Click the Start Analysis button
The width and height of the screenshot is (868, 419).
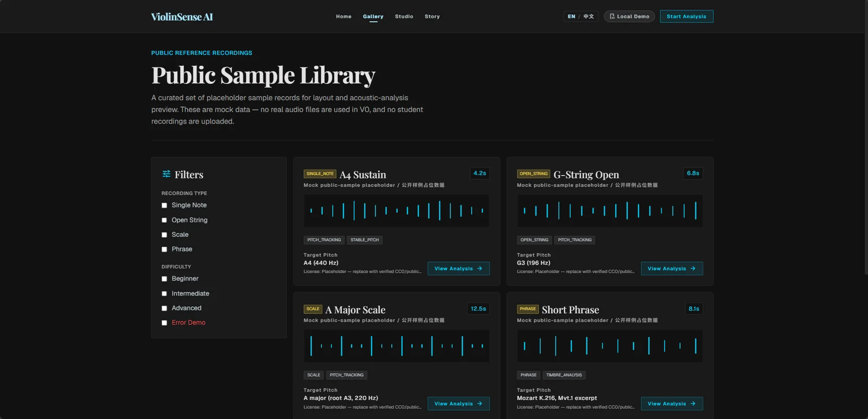click(686, 16)
